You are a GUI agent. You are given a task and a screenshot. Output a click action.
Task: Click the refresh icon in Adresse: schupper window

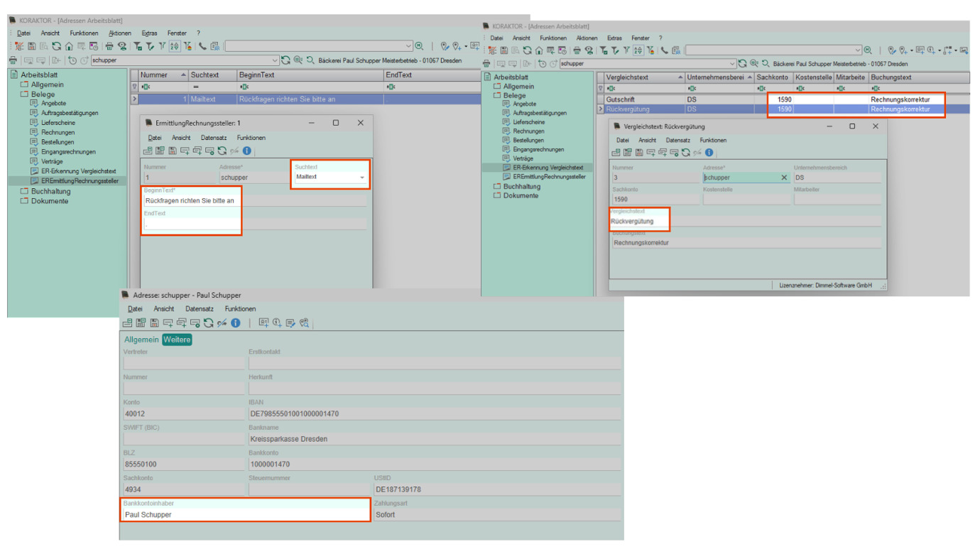(208, 322)
